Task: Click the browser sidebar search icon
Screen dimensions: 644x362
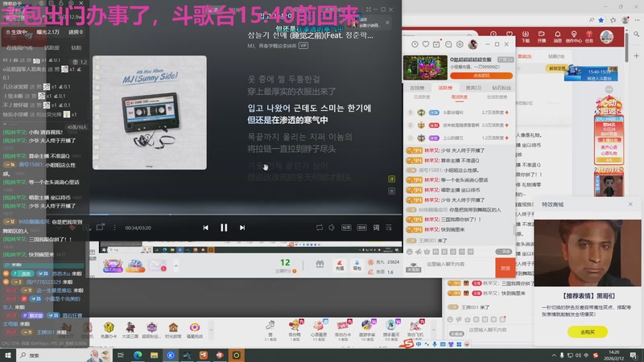Action: click(636, 35)
